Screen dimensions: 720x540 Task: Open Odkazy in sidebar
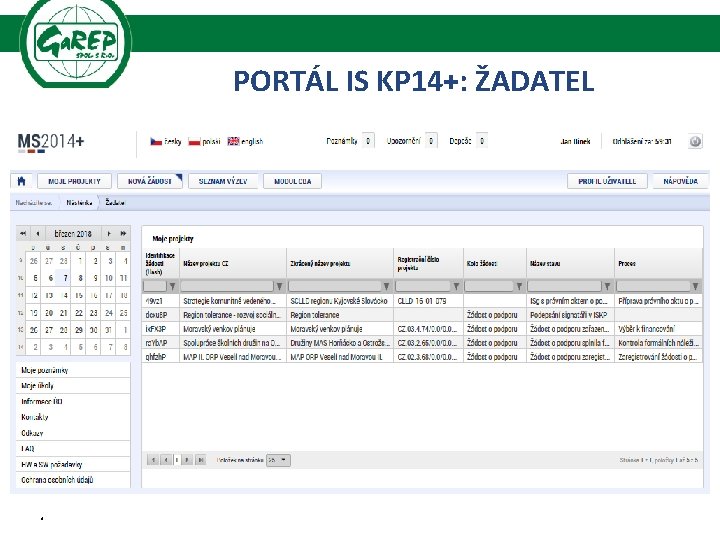click(73, 433)
